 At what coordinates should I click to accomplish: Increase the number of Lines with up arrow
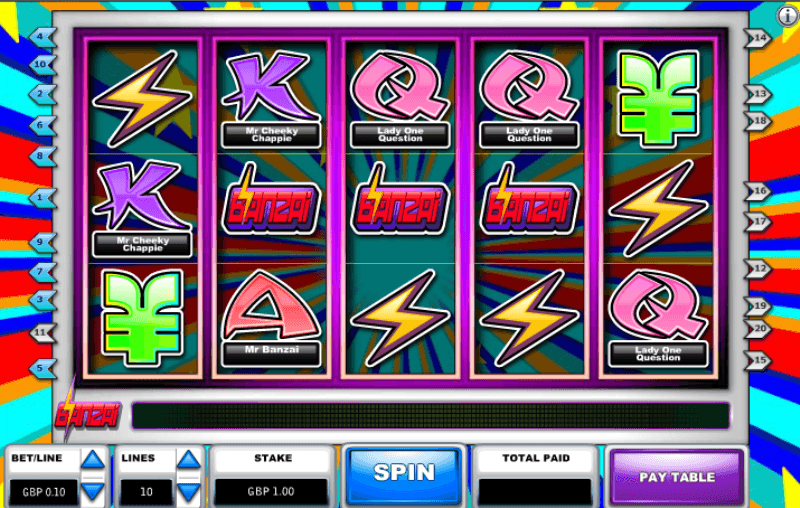(x=189, y=460)
